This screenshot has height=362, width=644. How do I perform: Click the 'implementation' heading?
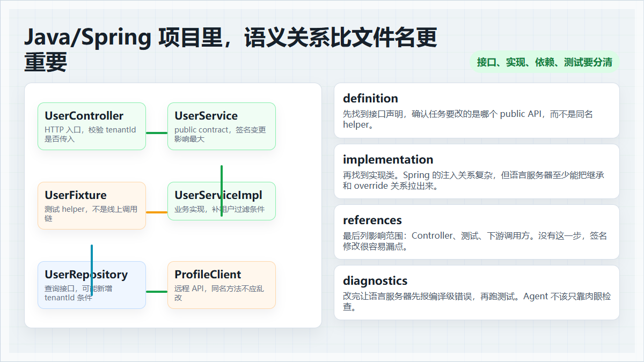pyautogui.click(x=388, y=159)
